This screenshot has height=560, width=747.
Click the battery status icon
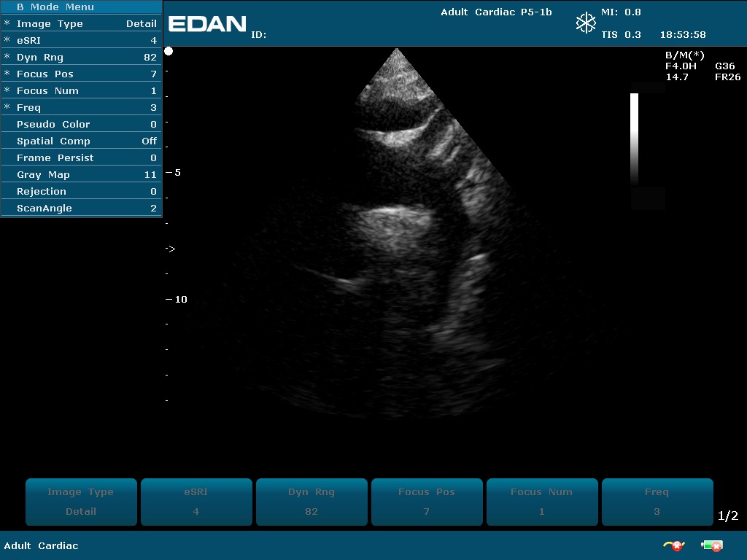[711, 545]
